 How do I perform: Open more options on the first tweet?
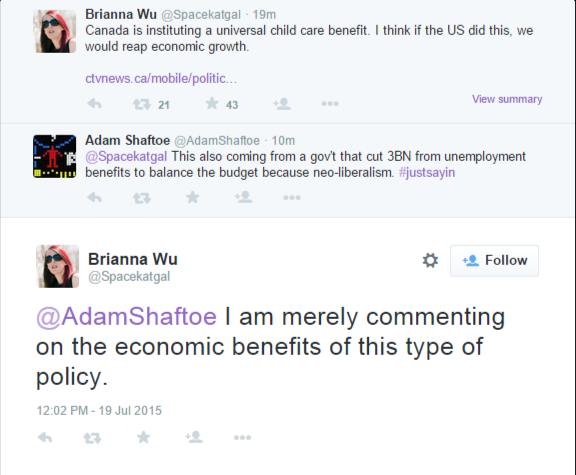(330, 104)
